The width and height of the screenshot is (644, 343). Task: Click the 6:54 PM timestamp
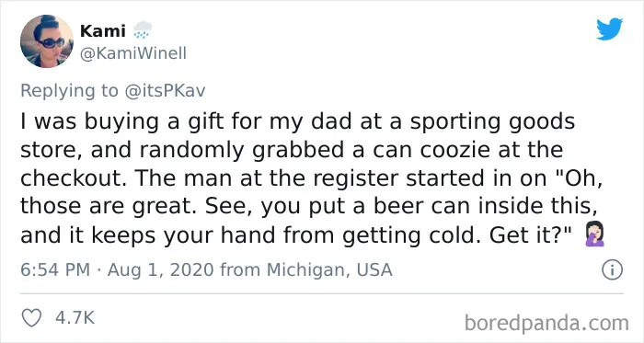(55, 270)
